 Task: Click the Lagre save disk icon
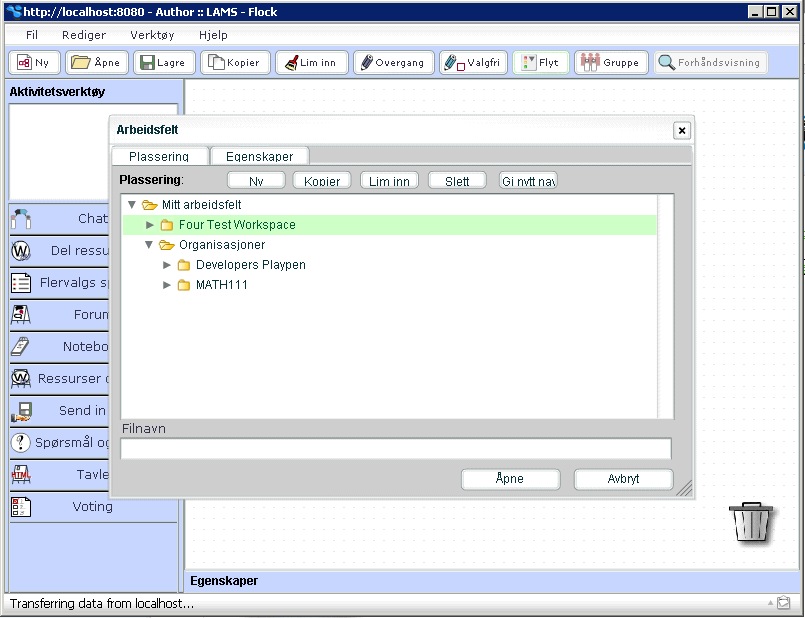coord(147,62)
